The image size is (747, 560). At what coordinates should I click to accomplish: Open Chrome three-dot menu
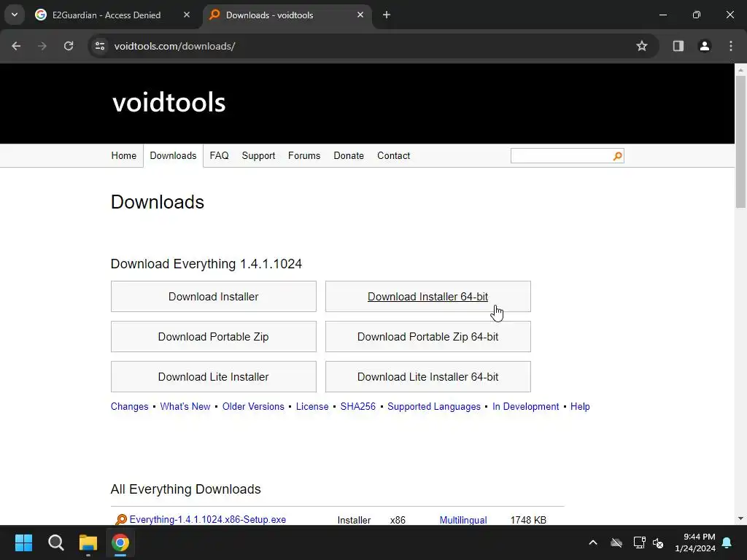coord(731,46)
